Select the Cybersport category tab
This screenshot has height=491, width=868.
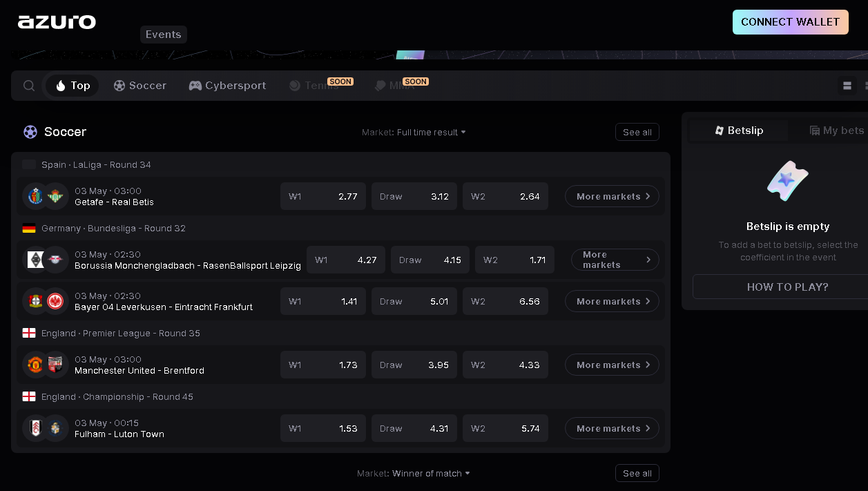tap(227, 86)
